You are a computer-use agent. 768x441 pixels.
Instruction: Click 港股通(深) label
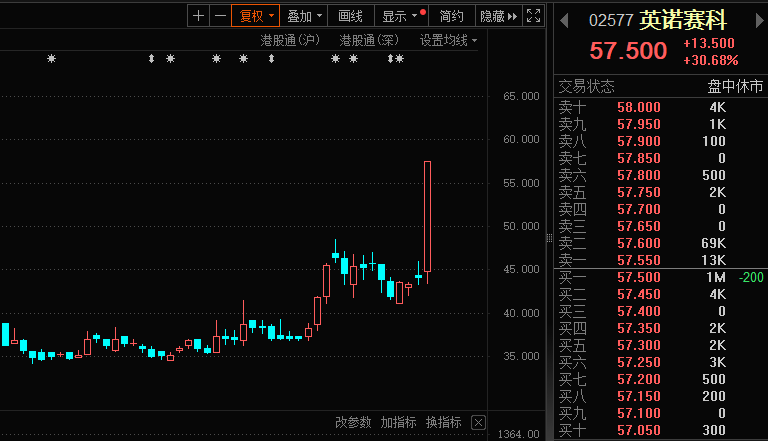click(369, 40)
